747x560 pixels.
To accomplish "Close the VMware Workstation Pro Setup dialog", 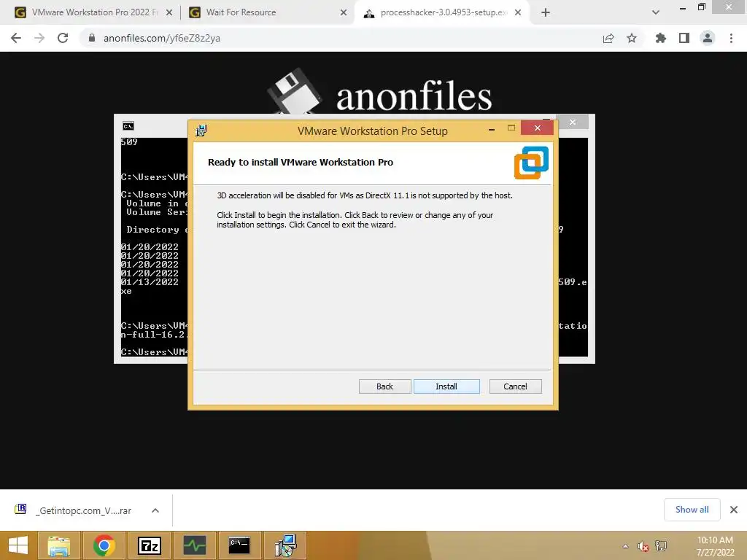I will 538,128.
